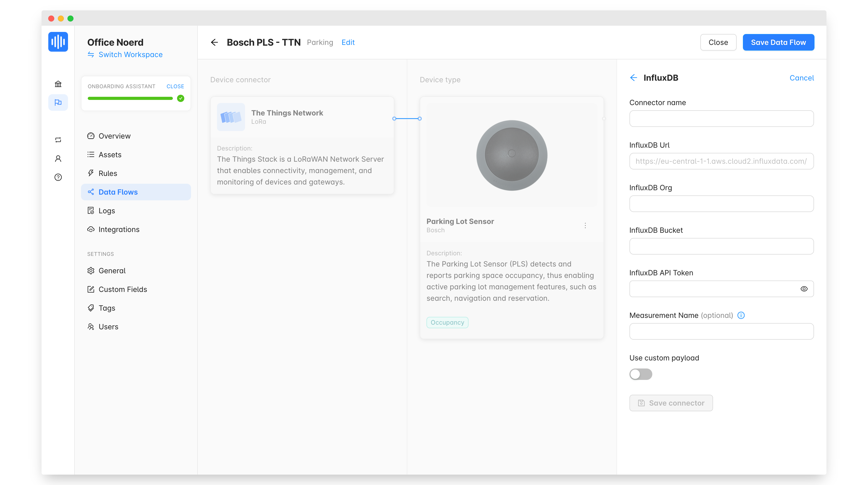
Task: Click the Save Data Flow button
Action: [778, 42]
